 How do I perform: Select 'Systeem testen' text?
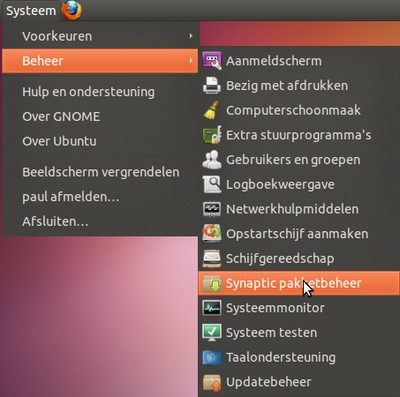click(x=271, y=333)
